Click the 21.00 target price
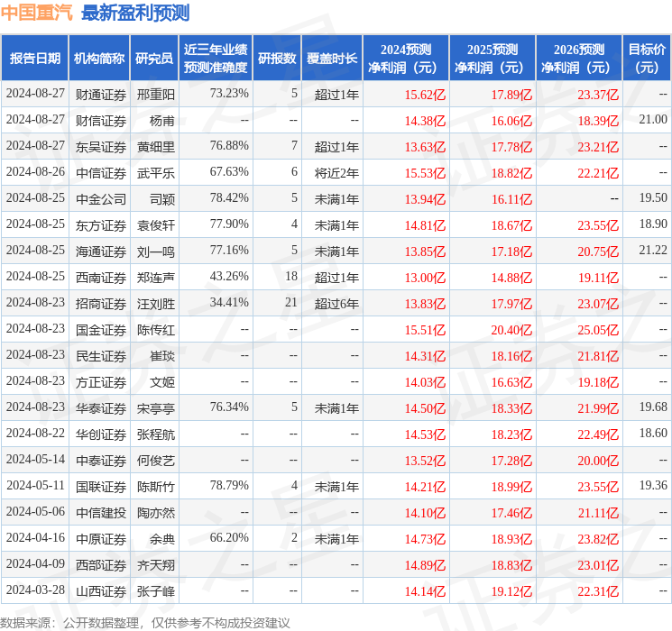 (x=653, y=120)
